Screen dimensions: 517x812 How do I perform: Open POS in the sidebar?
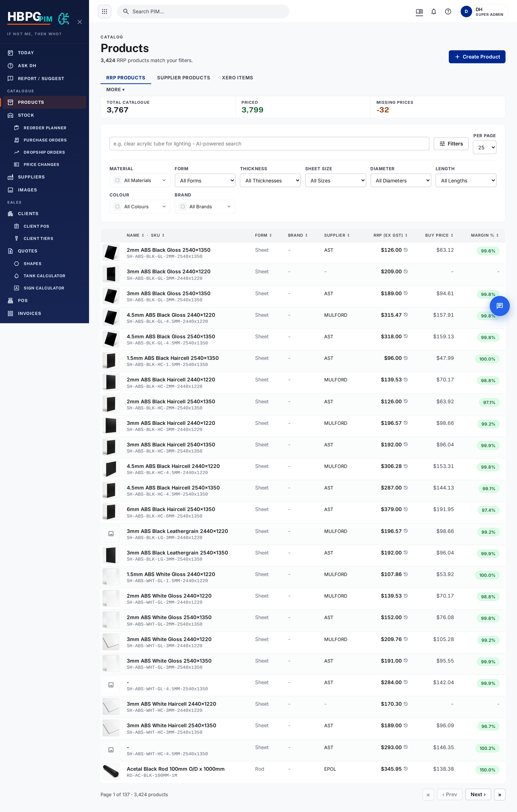tap(45, 300)
